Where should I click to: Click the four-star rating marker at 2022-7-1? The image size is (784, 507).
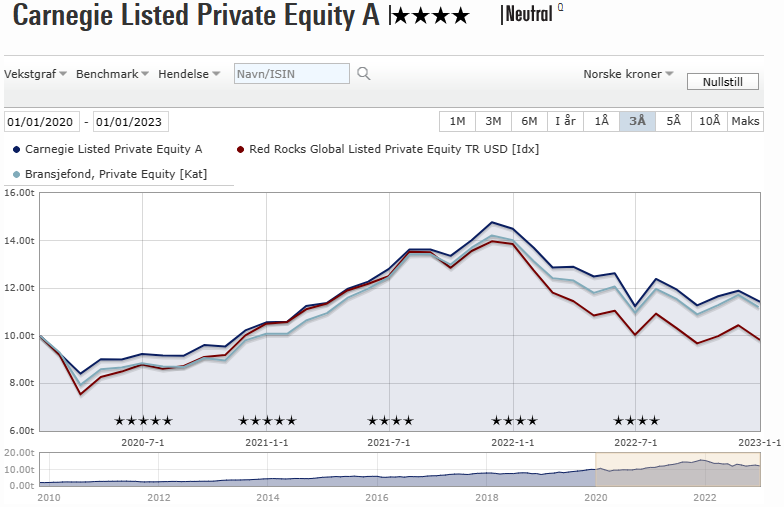(636, 420)
